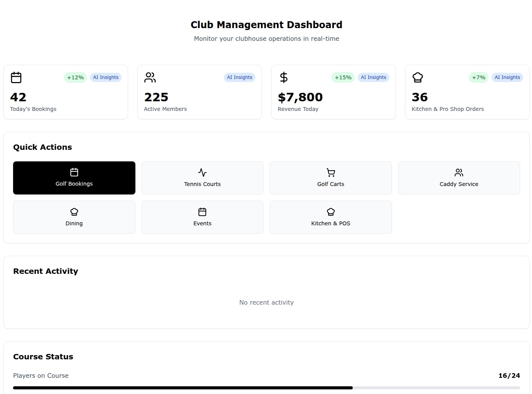Open AI Insights on Active Members card
The image size is (532, 394).
pyautogui.click(x=239, y=77)
